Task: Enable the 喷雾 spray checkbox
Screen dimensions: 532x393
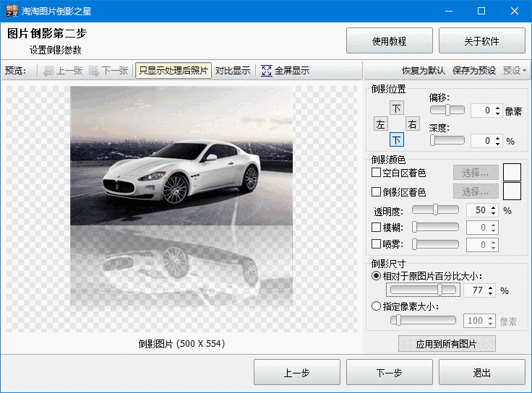Action: click(x=376, y=243)
